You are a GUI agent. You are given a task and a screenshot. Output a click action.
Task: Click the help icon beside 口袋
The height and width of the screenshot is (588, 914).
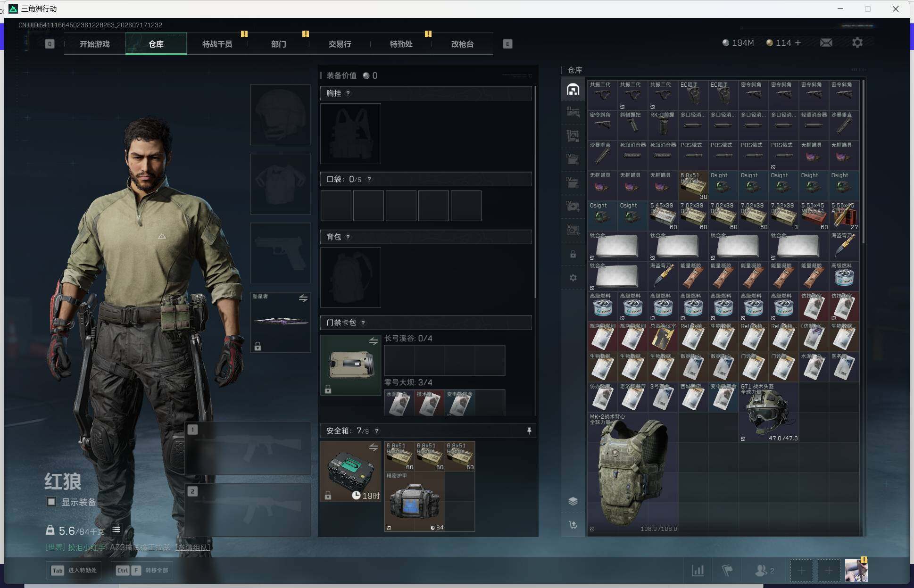[369, 179]
